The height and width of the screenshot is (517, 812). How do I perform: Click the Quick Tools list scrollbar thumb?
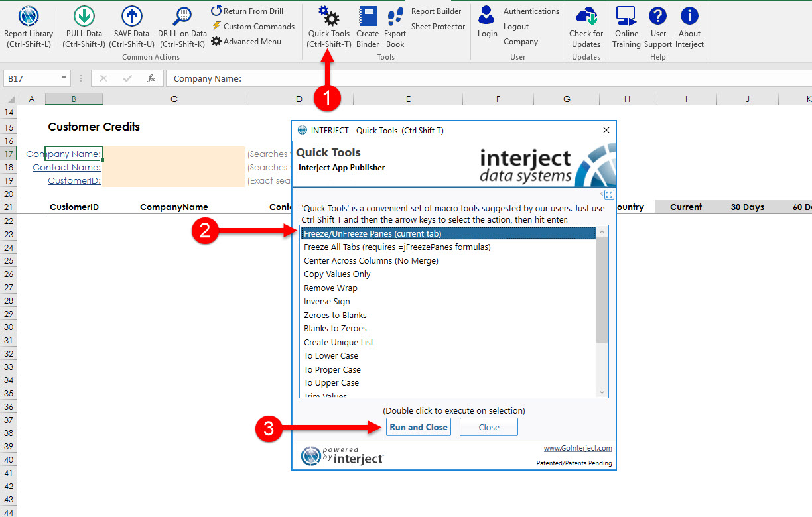tap(602, 290)
